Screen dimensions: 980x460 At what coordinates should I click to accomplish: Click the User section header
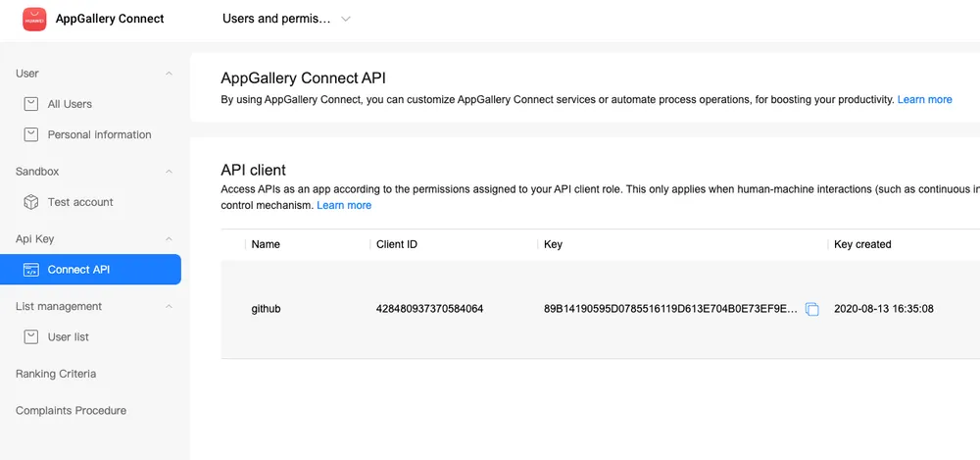(26, 74)
